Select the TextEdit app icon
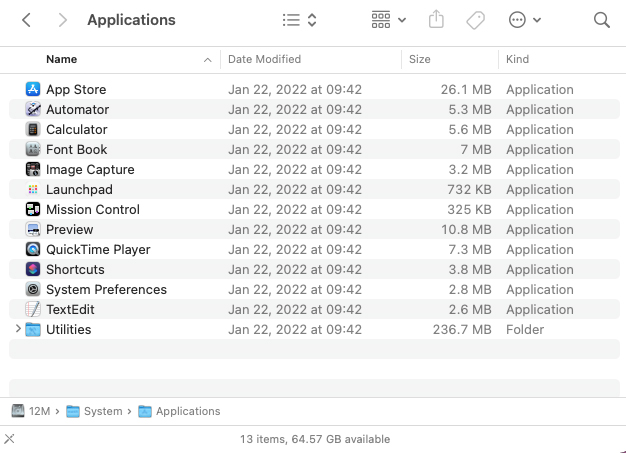Image resolution: width=626 pixels, height=453 pixels. click(x=32, y=309)
